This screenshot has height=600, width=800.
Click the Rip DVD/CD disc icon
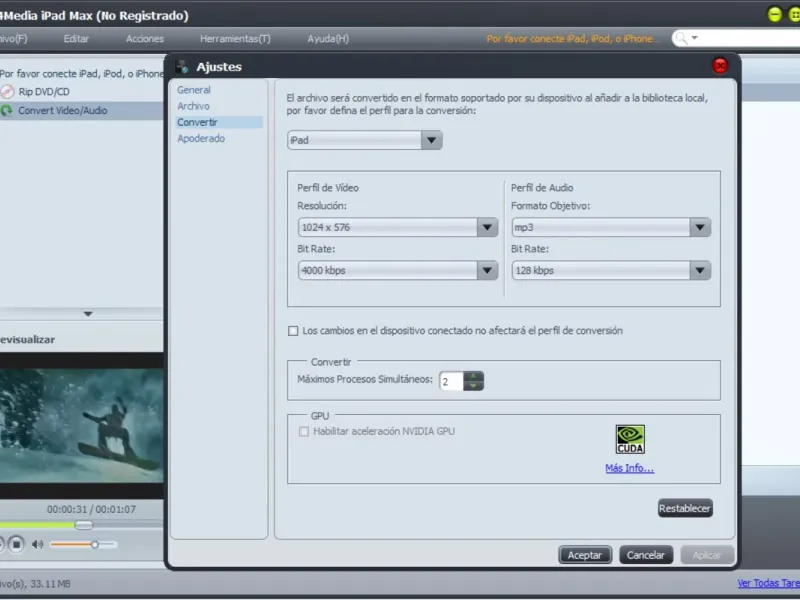7,92
